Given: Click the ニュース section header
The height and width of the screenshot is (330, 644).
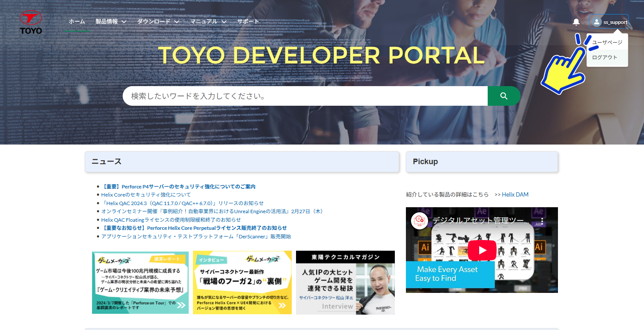Looking at the screenshot, I should (x=242, y=162).
